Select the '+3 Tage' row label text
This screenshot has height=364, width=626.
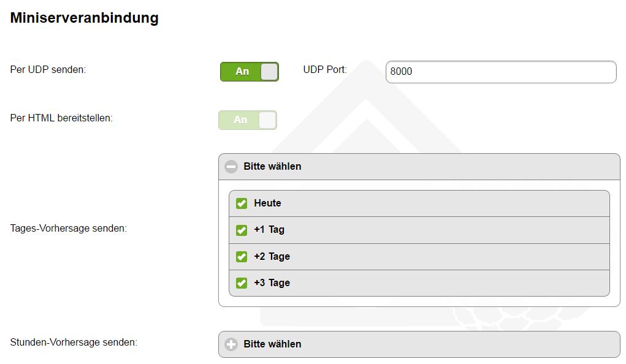tap(272, 283)
